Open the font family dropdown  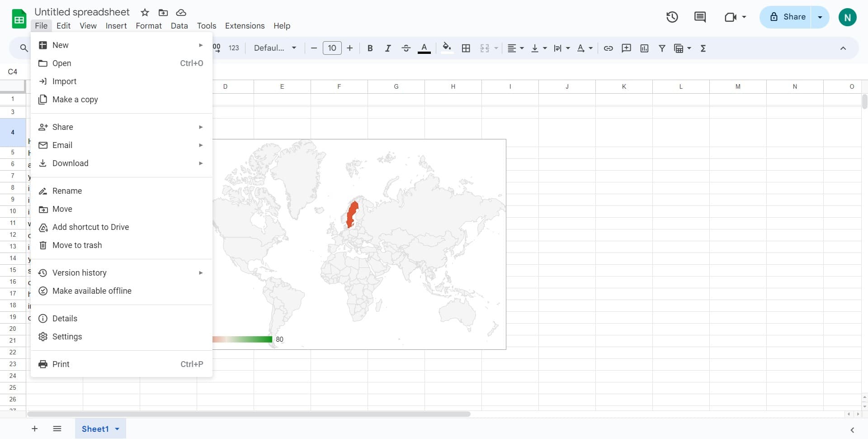pyautogui.click(x=275, y=48)
